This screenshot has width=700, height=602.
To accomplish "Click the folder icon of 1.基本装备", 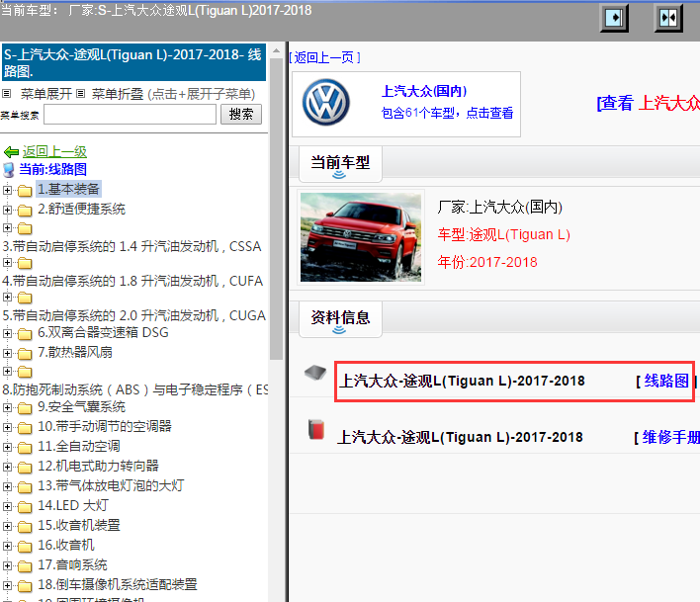I will 25,191.
